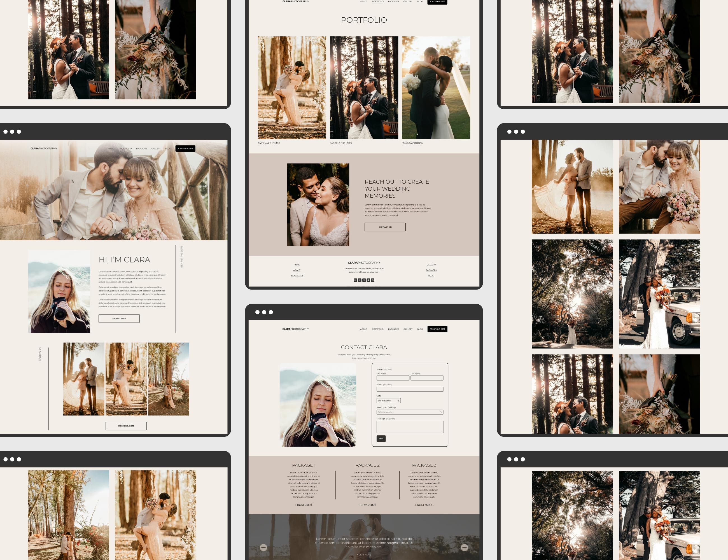Click the Message text area
The width and height of the screenshot is (728, 560).
410,427
